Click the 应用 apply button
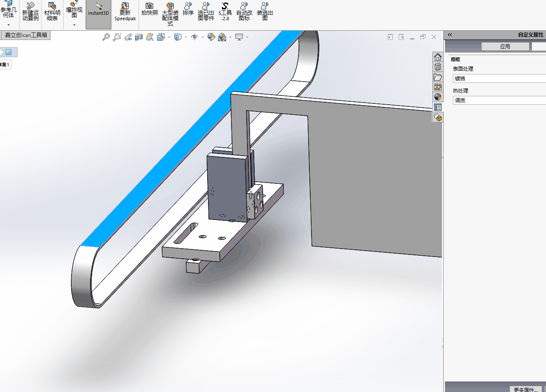This screenshot has height=392, width=546. (505, 47)
